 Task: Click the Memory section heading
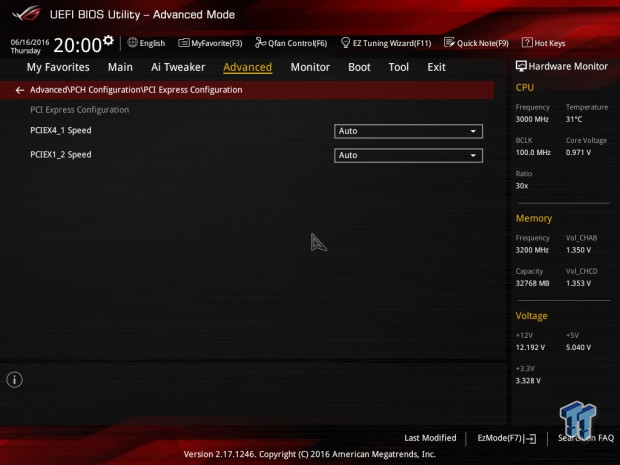coord(534,218)
